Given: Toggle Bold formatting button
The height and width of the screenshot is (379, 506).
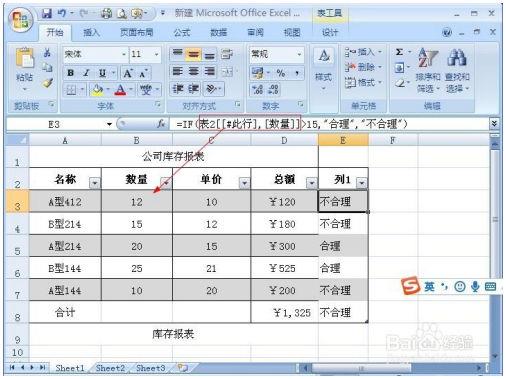Looking at the screenshot, I should pos(71,73).
